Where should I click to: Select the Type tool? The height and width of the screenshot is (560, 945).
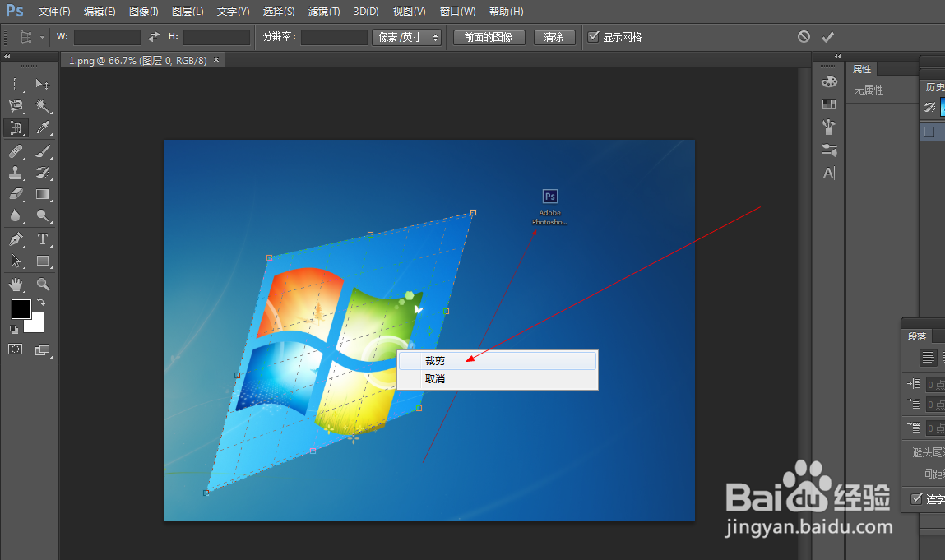42,239
